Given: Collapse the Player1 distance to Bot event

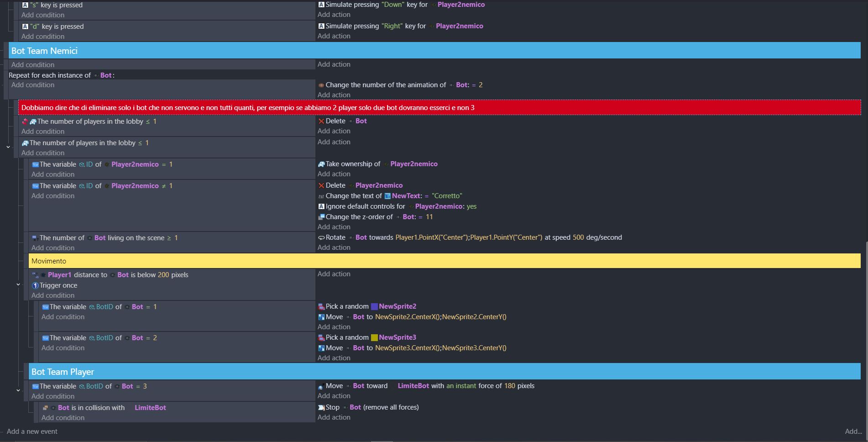Looking at the screenshot, I should click(x=18, y=284).
